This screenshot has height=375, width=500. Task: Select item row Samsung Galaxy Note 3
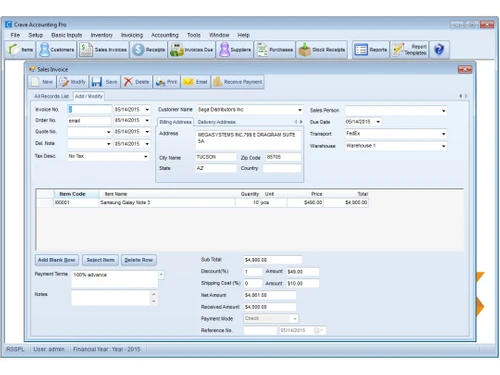click(203, 202)
